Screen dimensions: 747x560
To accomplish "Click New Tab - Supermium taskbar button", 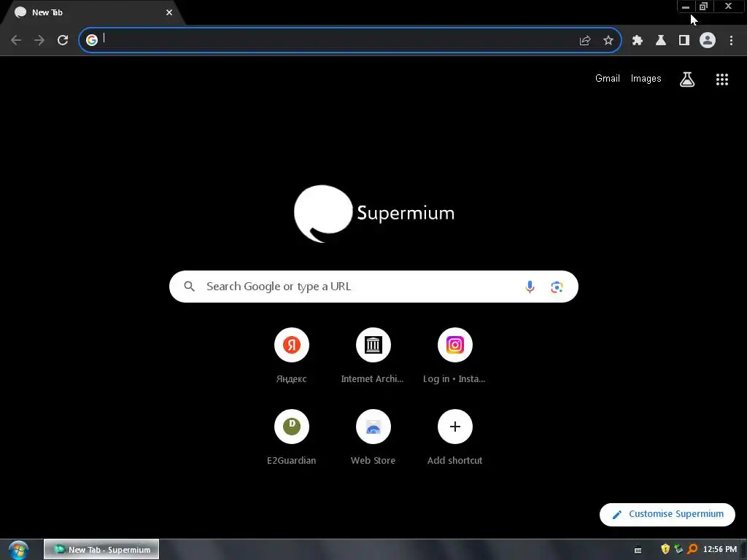I will pos(101,550).
